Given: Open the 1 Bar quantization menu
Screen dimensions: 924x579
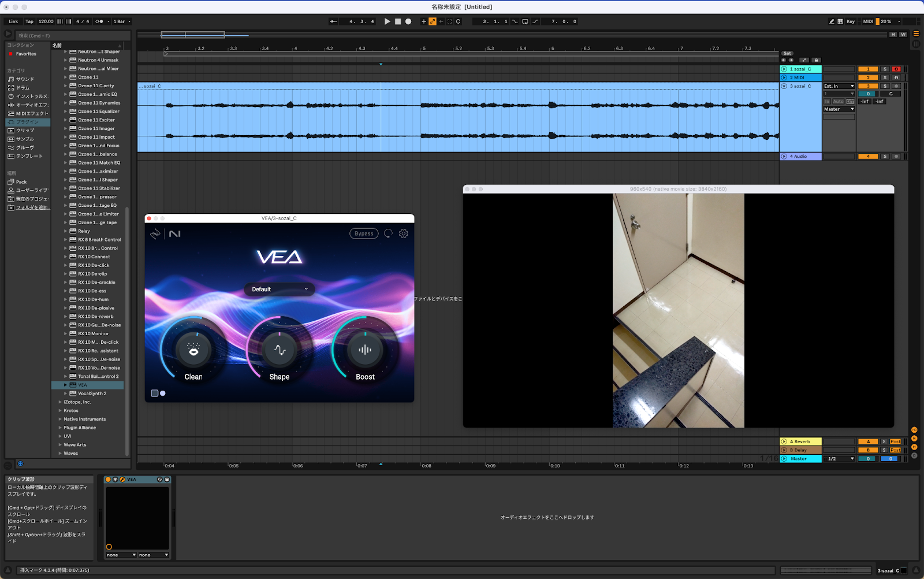Looking at the screenshot, I should [x=122, y=21].
